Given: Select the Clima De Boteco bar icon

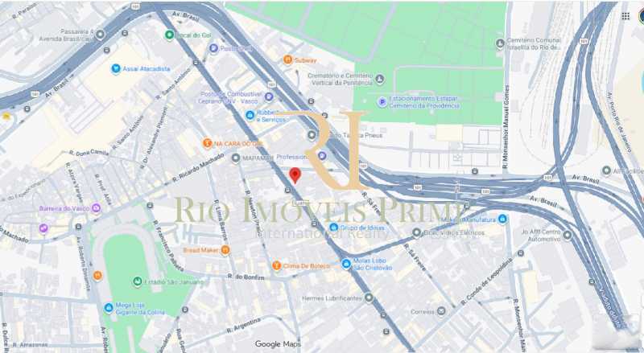Looking at the screenshot, I should (x=277, y=265).
